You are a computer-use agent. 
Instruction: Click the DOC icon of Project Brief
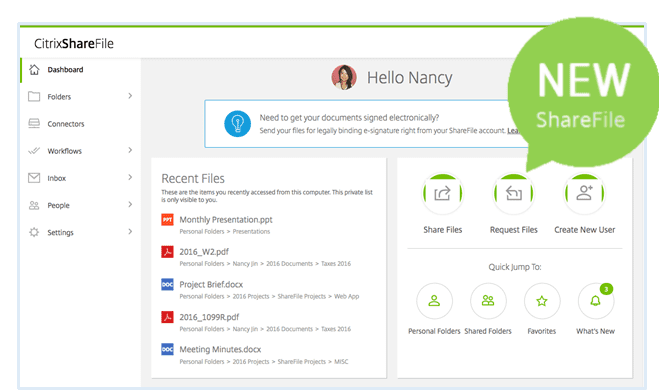pyautogui.click(x=167, y=284)
